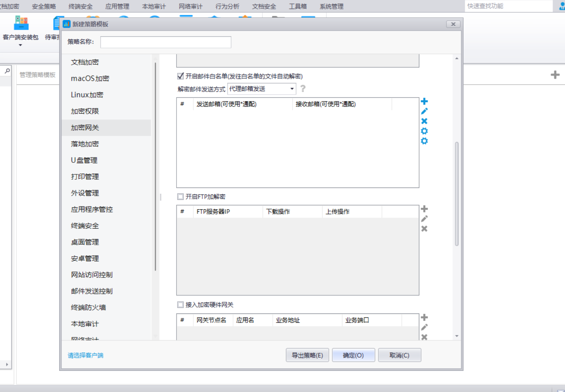
Task: Open the 网络审计 menu
Action: click(190, 6)
